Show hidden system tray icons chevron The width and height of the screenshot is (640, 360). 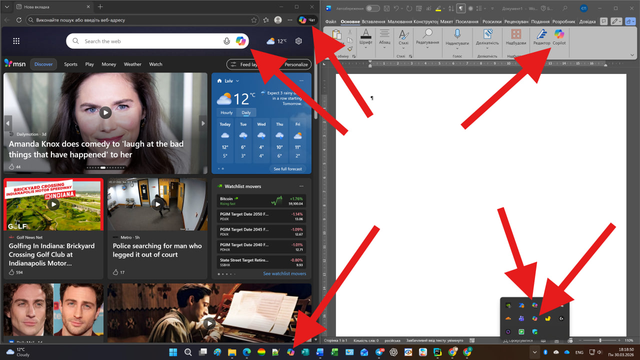[534, 352]
